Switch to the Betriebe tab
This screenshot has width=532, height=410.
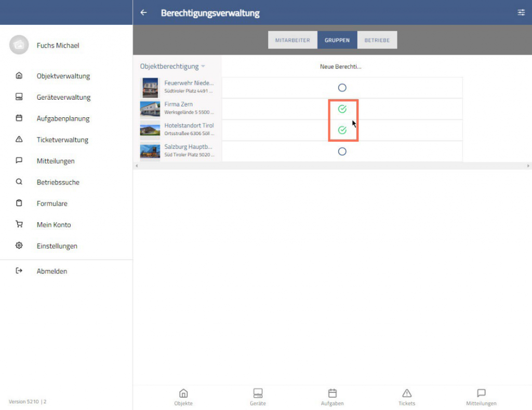(377, 40)
